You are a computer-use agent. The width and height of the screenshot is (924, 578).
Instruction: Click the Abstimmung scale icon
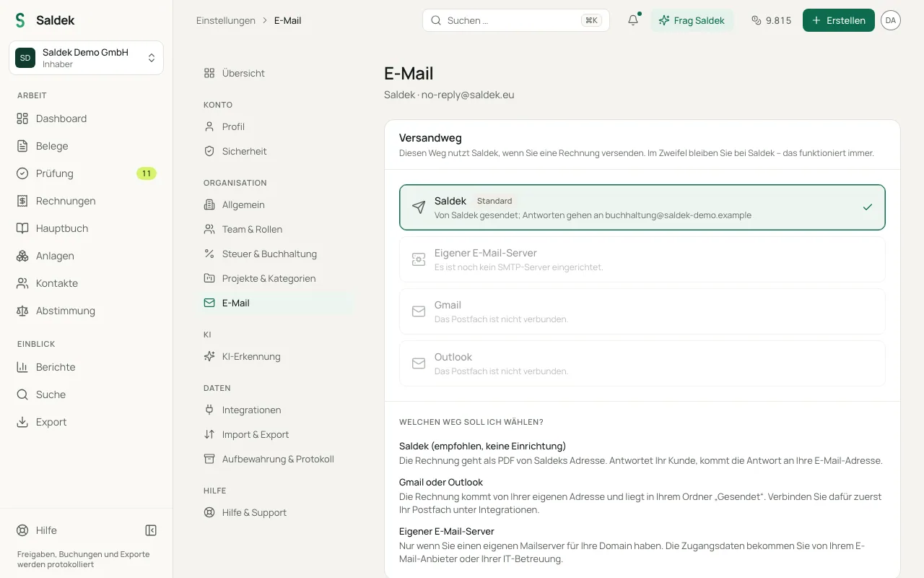tap(22, 311)
